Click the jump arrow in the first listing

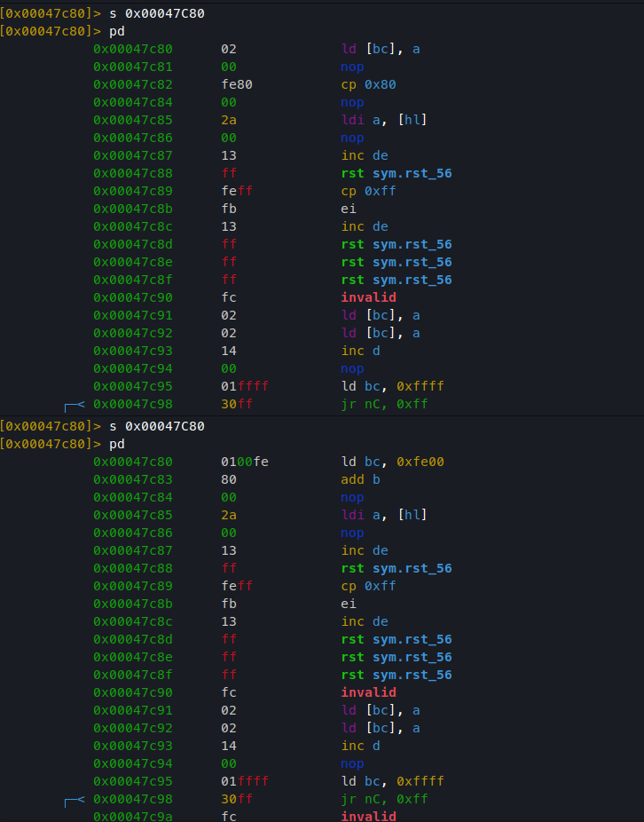pos(75,406)
